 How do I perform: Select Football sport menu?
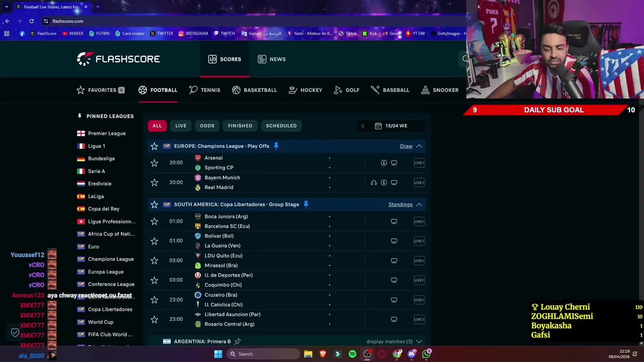[158, 90]
